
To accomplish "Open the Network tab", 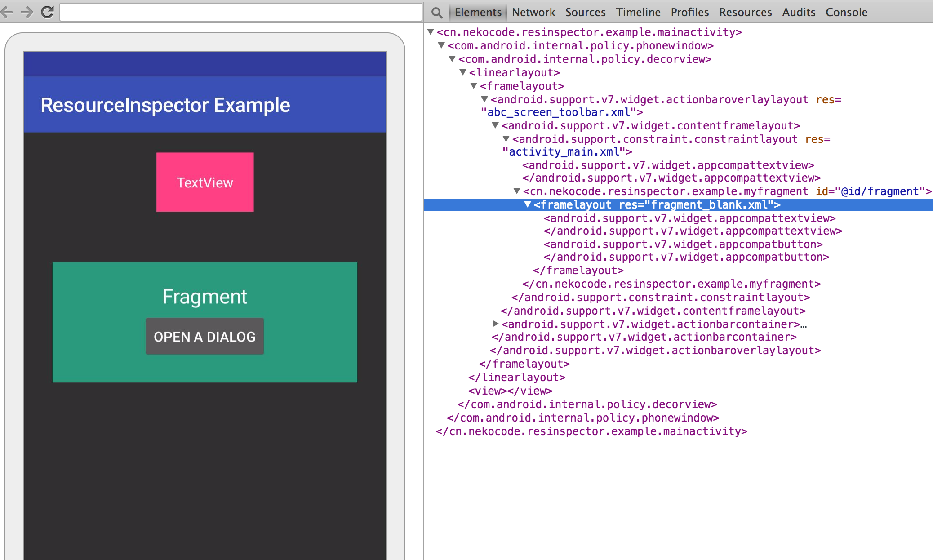I will coord(533,13).
